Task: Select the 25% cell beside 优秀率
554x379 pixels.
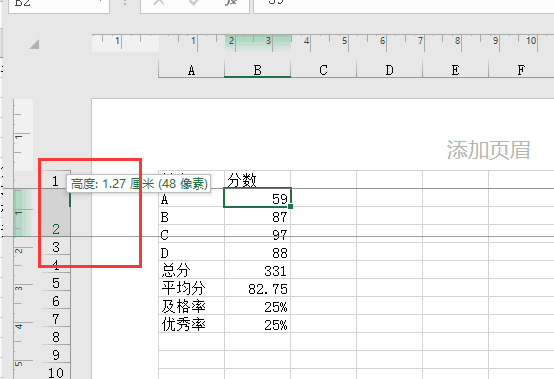Action: point(257,324)
